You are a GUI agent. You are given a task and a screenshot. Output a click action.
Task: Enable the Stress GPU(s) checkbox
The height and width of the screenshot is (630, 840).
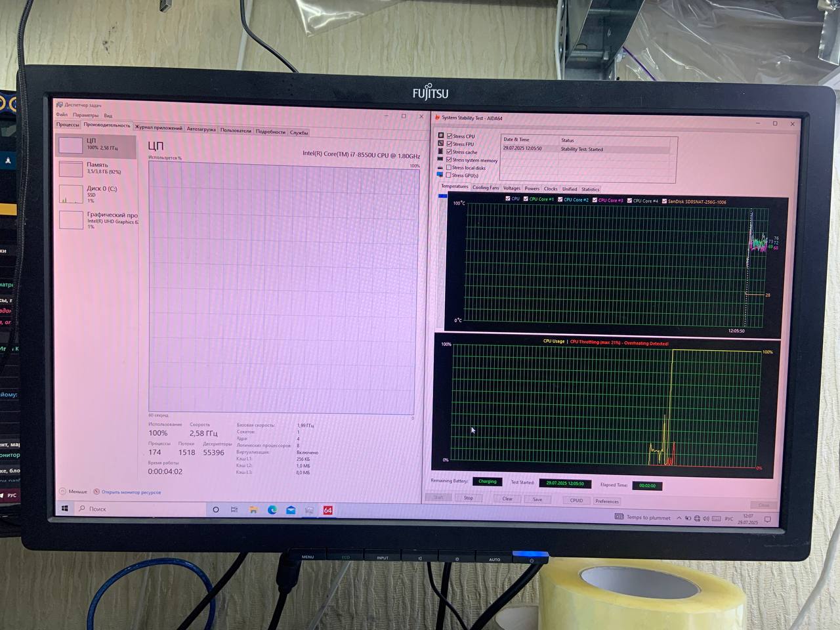click(x=449, y=176)
